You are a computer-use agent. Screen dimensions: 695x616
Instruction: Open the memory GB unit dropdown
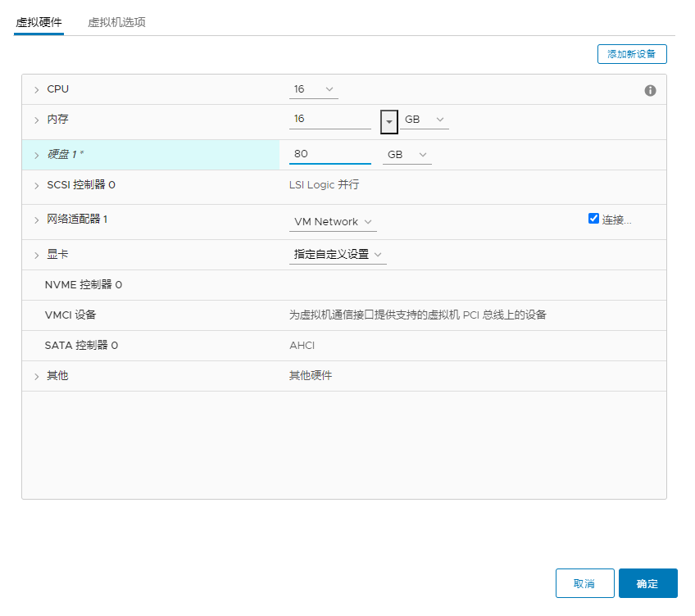point(423,120)
